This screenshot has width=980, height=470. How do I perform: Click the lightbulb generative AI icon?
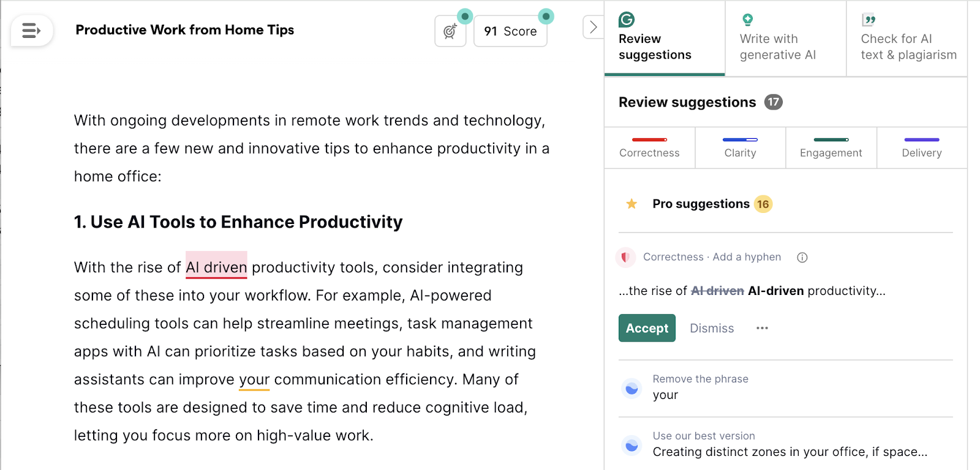pos(747,20)
